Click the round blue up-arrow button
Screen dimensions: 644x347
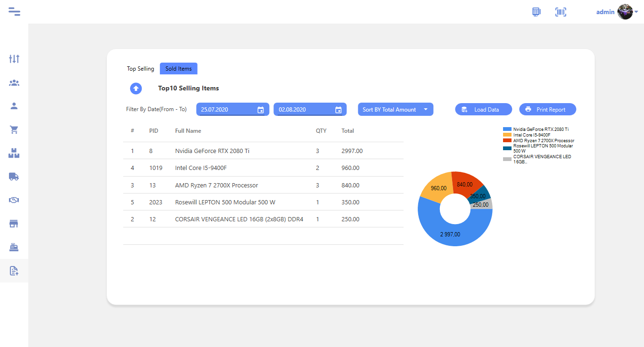[x=136, y=88]
